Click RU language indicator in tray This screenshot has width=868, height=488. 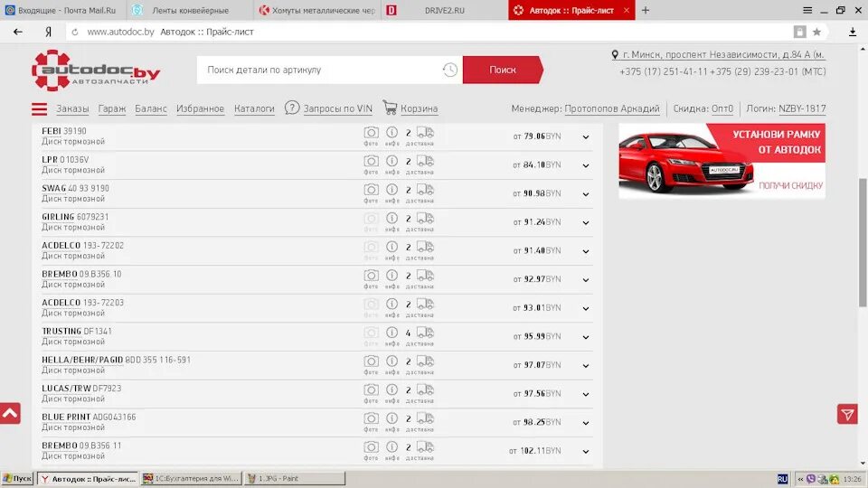pos(782,479)
